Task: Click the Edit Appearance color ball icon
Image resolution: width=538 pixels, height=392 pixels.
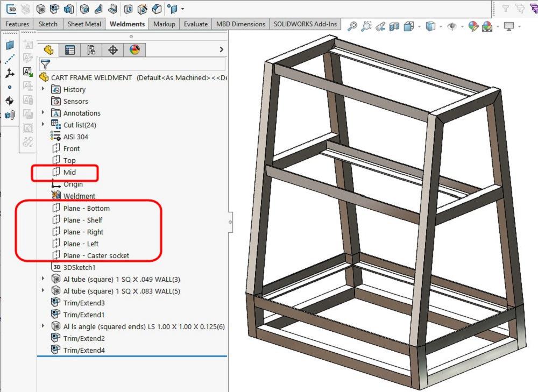Action: 473,26
